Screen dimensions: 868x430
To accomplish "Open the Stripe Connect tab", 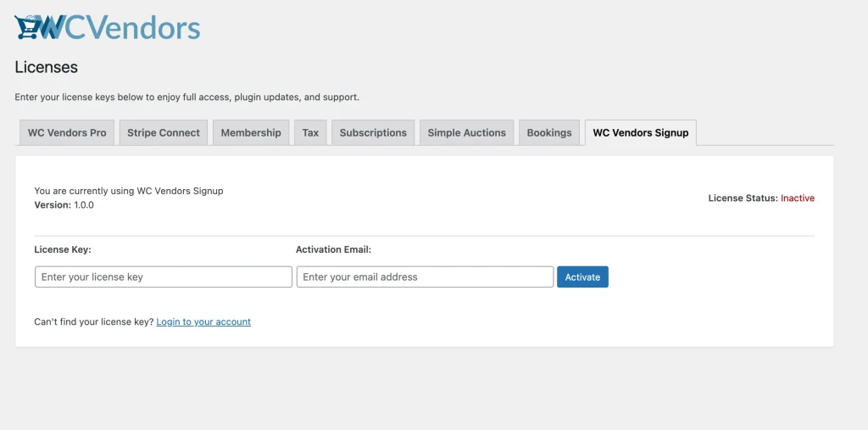I will click(164, 132).
